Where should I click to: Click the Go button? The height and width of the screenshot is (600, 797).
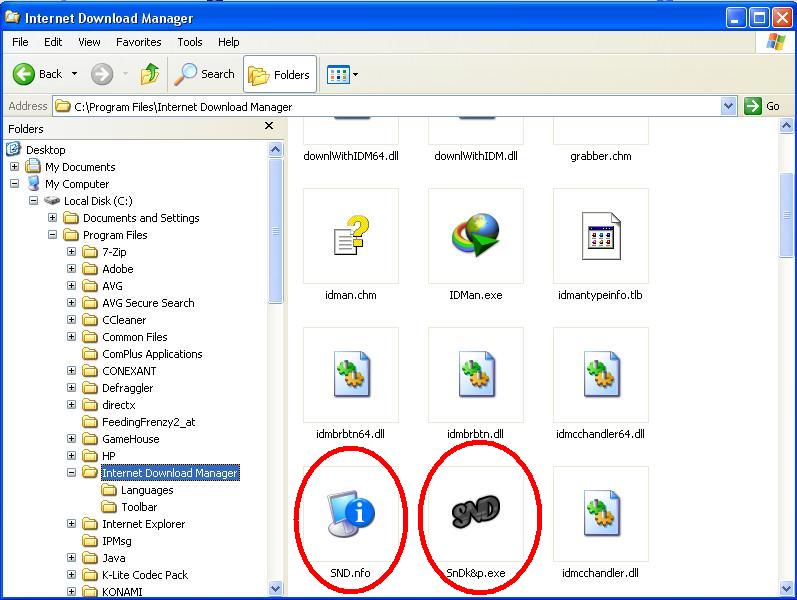pos(761,106)
